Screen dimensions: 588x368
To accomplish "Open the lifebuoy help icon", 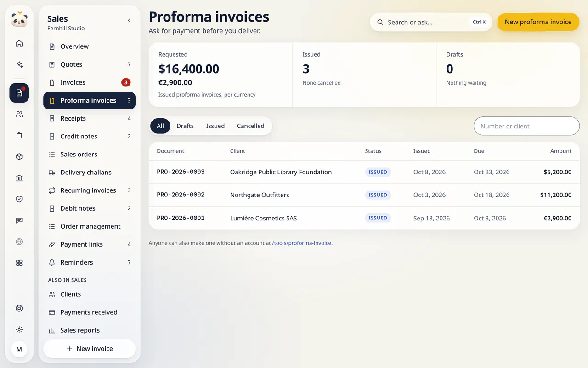I will [19, 308].
